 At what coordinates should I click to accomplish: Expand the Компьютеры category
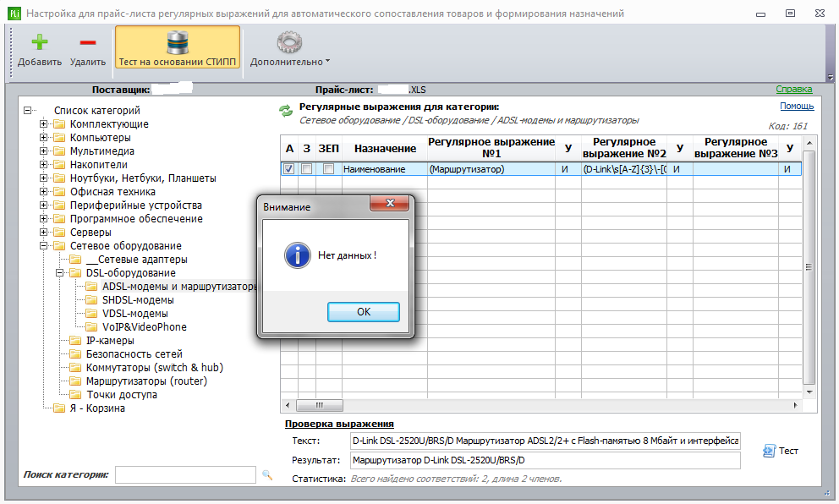pos(43,138)
